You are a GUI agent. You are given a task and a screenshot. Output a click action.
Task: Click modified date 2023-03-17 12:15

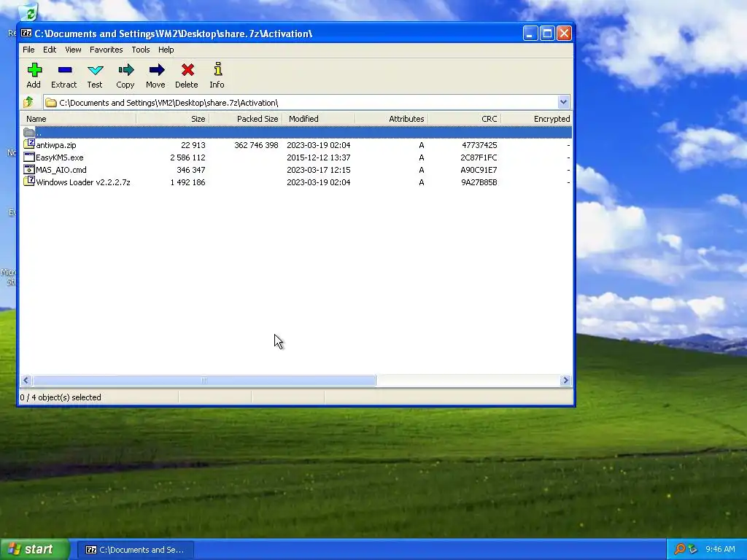coord(318,169)
